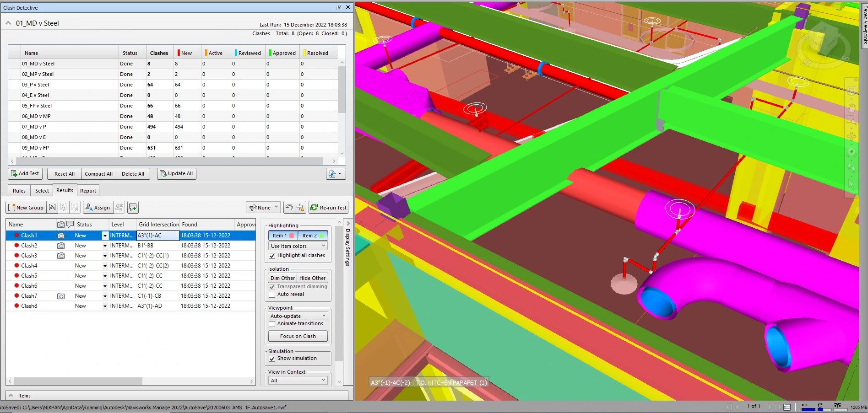
Task: Open the Use item colors dropdown
Action: pos(298,246)
